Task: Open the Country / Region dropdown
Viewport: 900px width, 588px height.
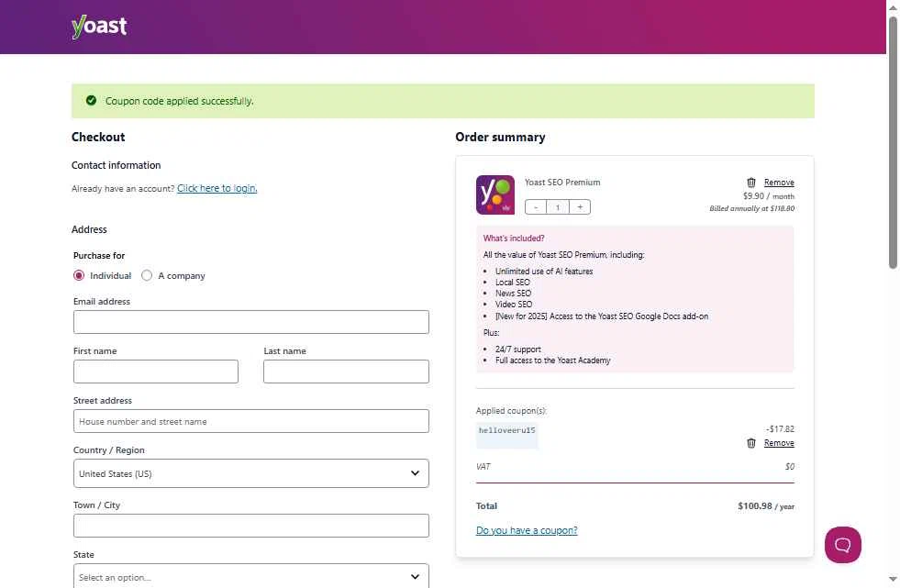Action: (250, 473)
